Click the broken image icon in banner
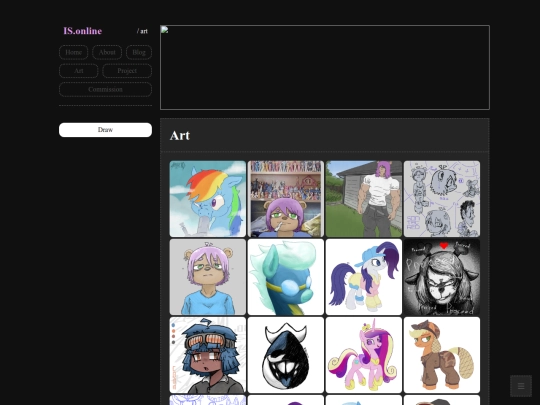Viewport: 540px width, 405px height. point(165,30)
